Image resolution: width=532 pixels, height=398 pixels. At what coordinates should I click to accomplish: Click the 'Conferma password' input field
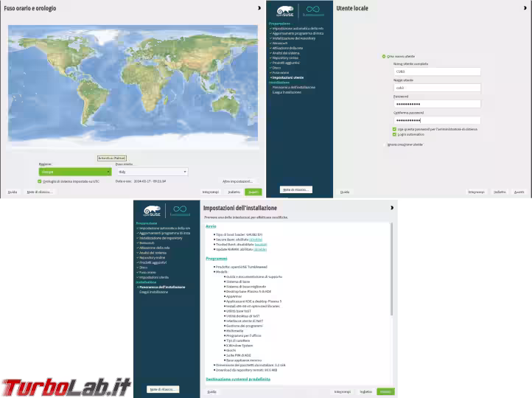pos(437,120)
